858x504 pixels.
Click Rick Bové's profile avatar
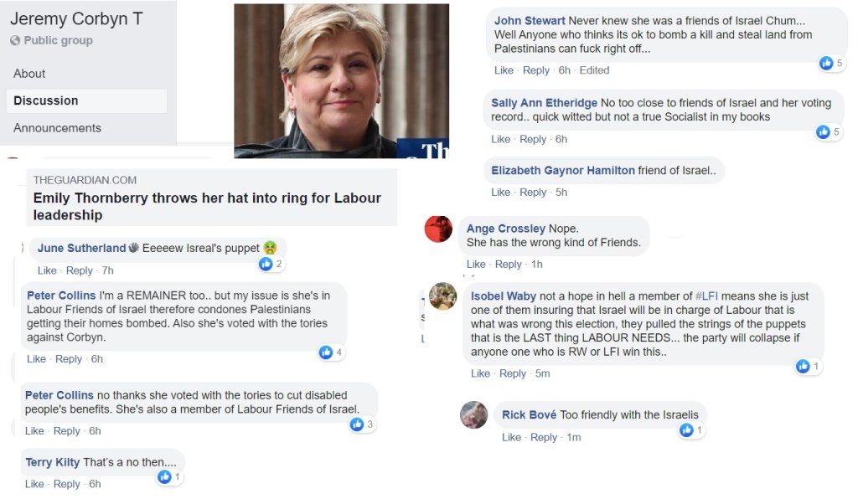click(474, 415)
